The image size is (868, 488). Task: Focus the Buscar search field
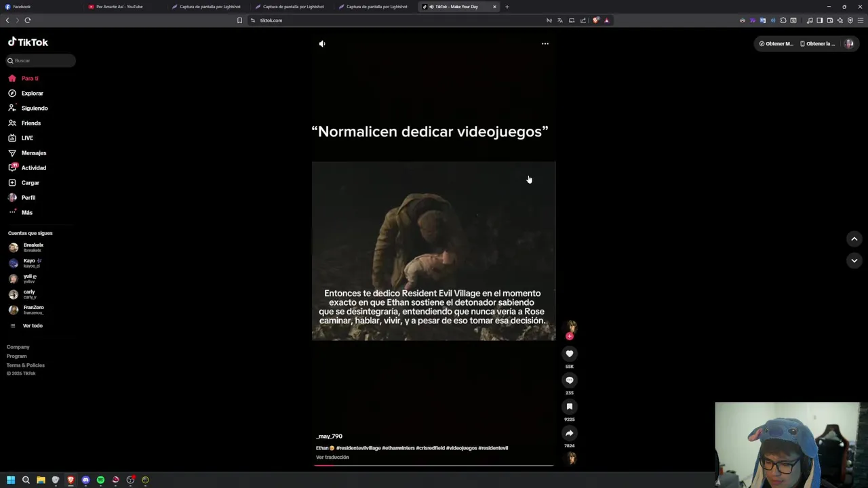[x=41, y=60]
